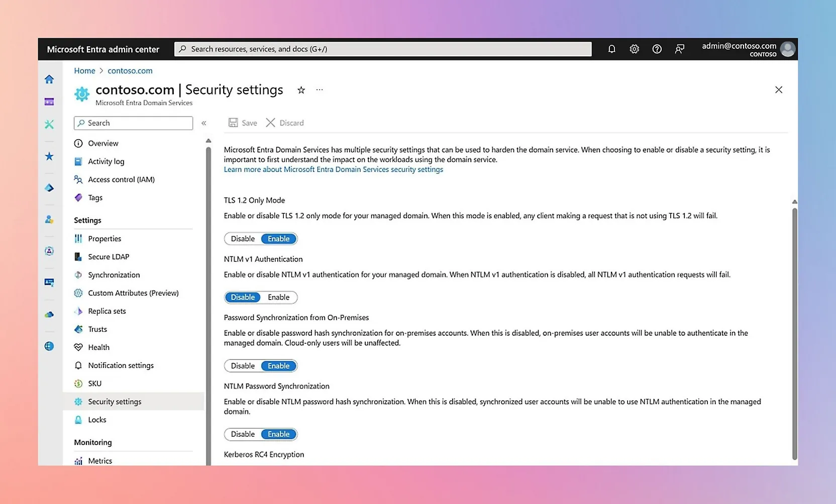The height and width of the screenshot is (504, 836).
Task: Open portal settings gear icon
Action: pyautogui.click(x=634, y=49)
